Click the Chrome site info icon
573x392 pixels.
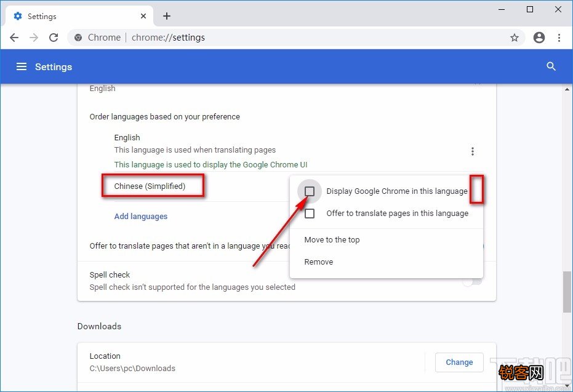(78, 38)
